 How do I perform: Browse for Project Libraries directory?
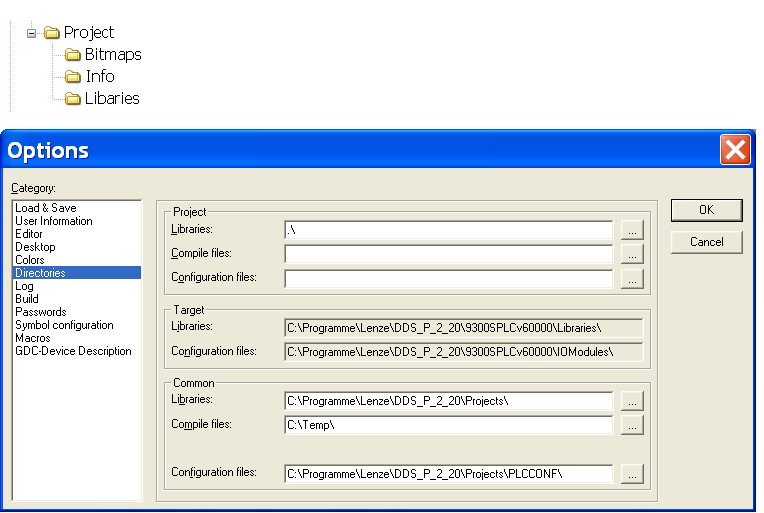pyautogui.click(x=631, y=230)
